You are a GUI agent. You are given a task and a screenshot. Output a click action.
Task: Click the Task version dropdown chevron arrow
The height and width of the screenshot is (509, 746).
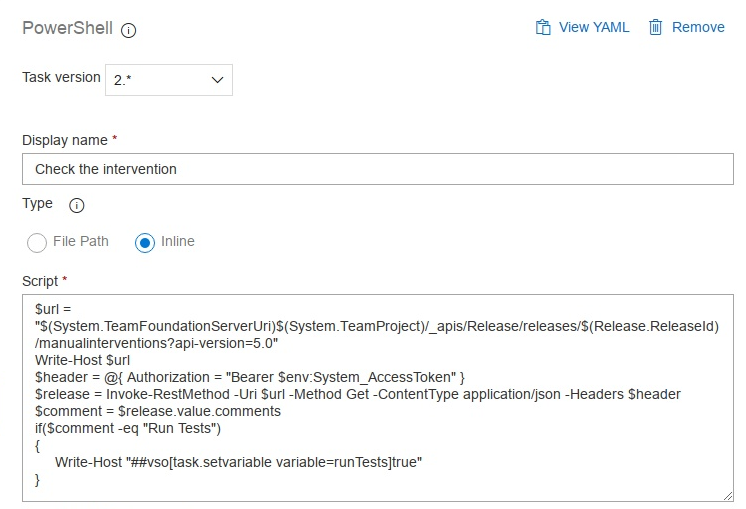[x=217, y=80]
